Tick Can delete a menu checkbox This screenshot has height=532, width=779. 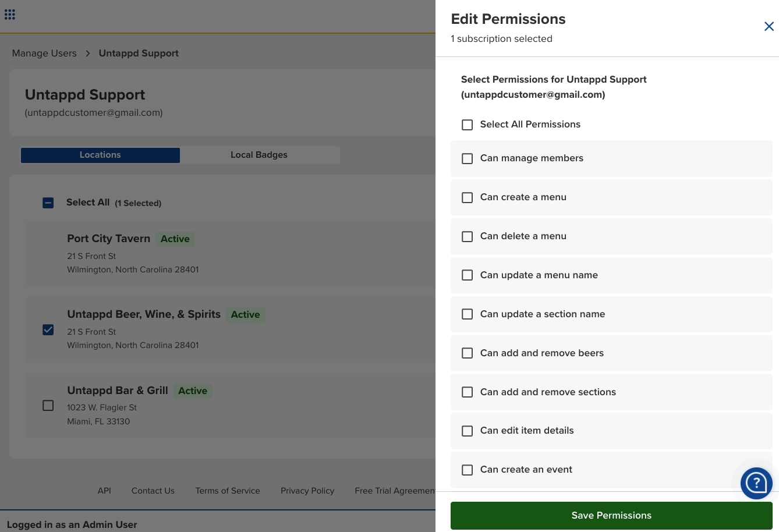[467, 236]
